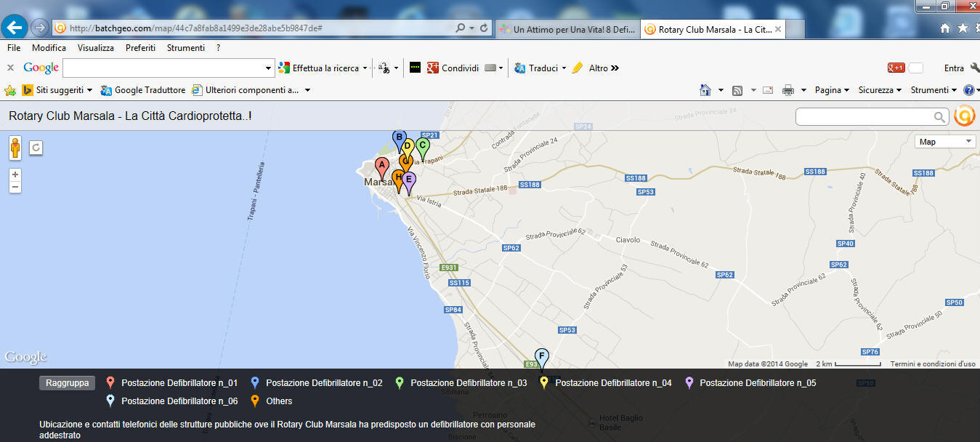The width and height of the screenshot is (980, 442).
Task: Open the Preferiti menu
Action: [140, 48]
